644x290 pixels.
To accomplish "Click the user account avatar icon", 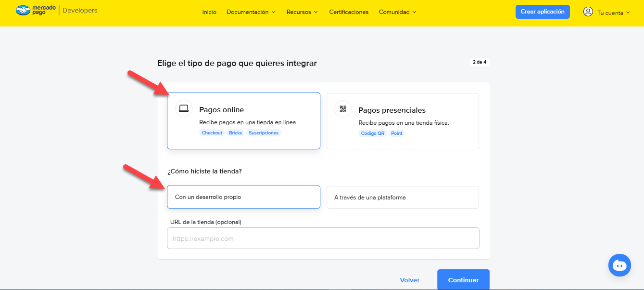I will coord(588,12).
